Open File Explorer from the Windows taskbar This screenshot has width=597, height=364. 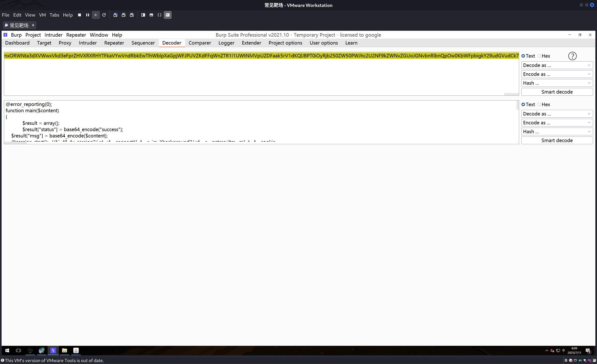pyautogui.click(x=64, y=350)
